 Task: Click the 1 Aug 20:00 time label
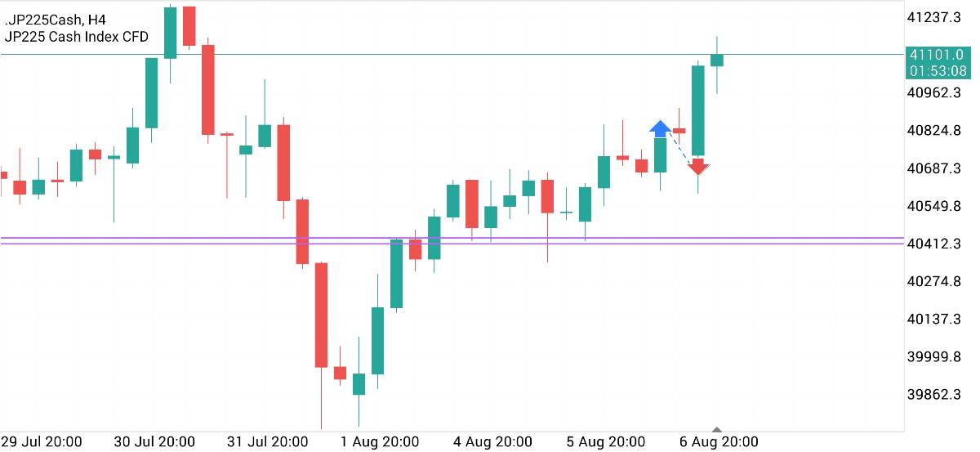point(381,442)
